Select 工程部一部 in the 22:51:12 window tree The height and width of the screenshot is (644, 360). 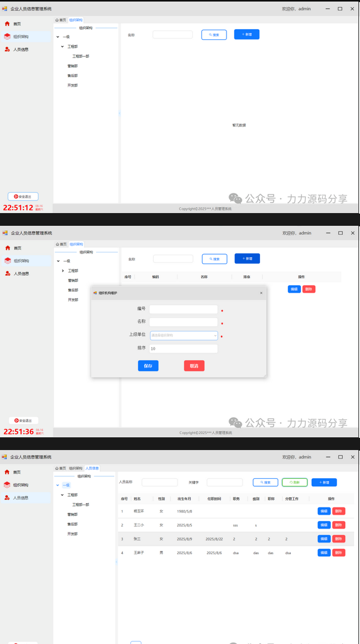click(81, 56)
